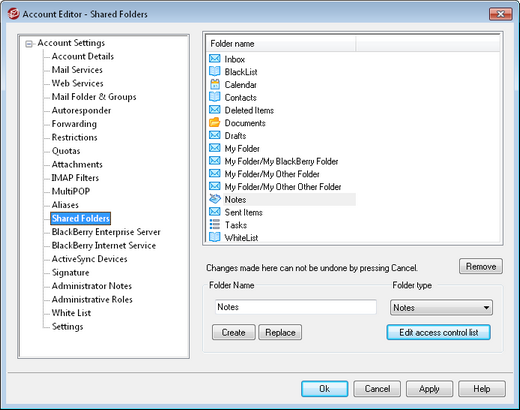Select BlackBerry Enterprise Server tree item
Screen dimensions: 520x410
(x=106, y=232)
